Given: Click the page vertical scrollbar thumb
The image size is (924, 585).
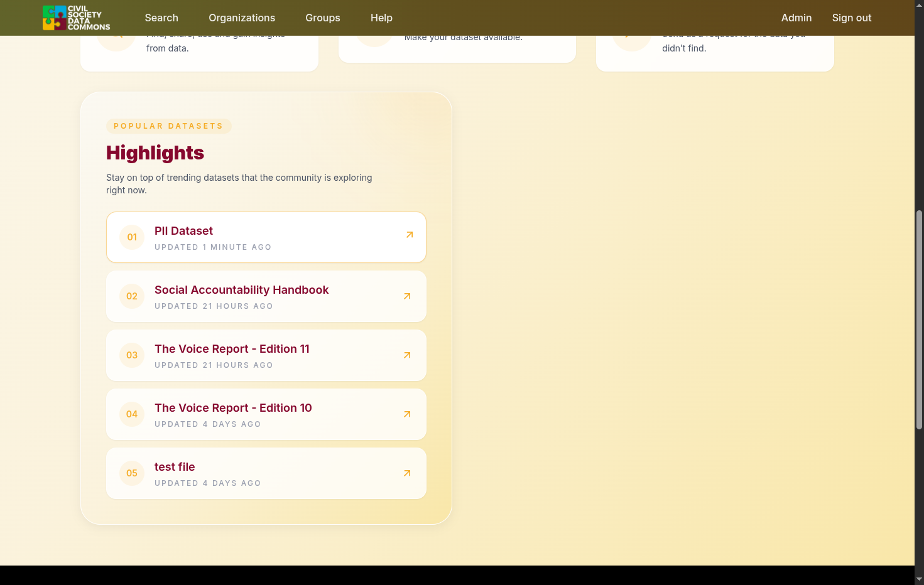Looking at the screenshot, I should [919, 320].
